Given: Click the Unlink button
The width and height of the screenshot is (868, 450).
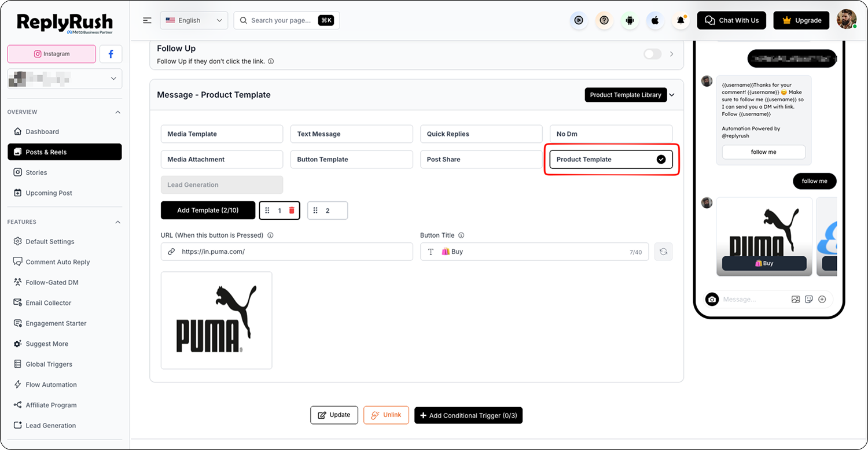Looking at the screenshot, I should [x=387, y=415].
